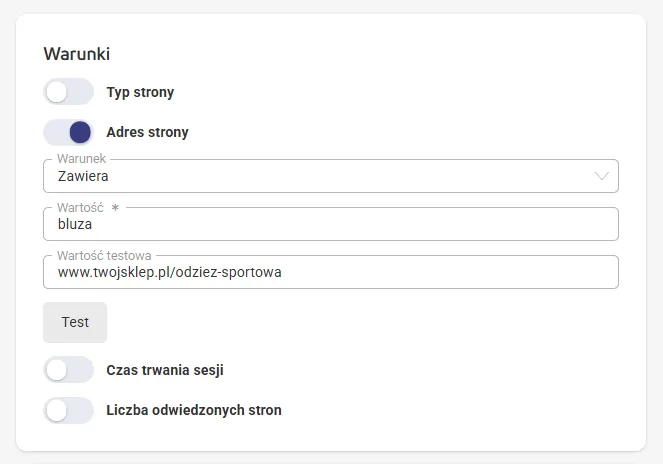This screenshot has width=663, height=464.
Task: Click the Warunek floating label
Action: (81, 159)
